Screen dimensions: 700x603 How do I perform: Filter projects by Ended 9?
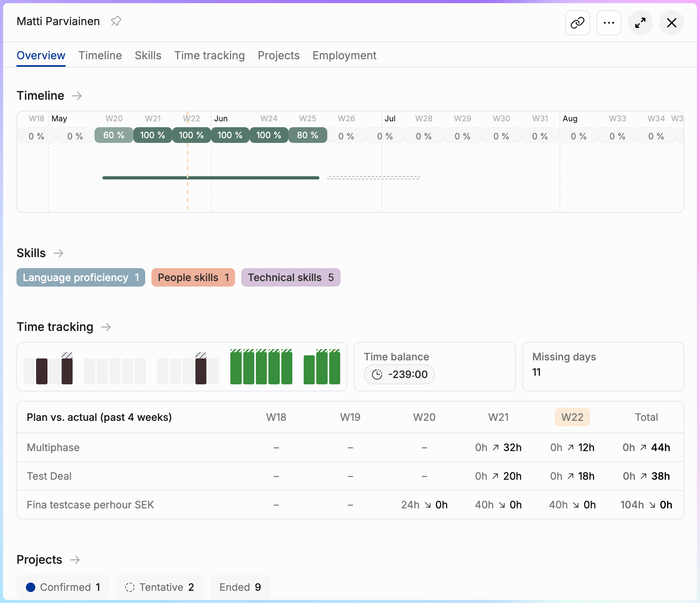click(240, 587)
